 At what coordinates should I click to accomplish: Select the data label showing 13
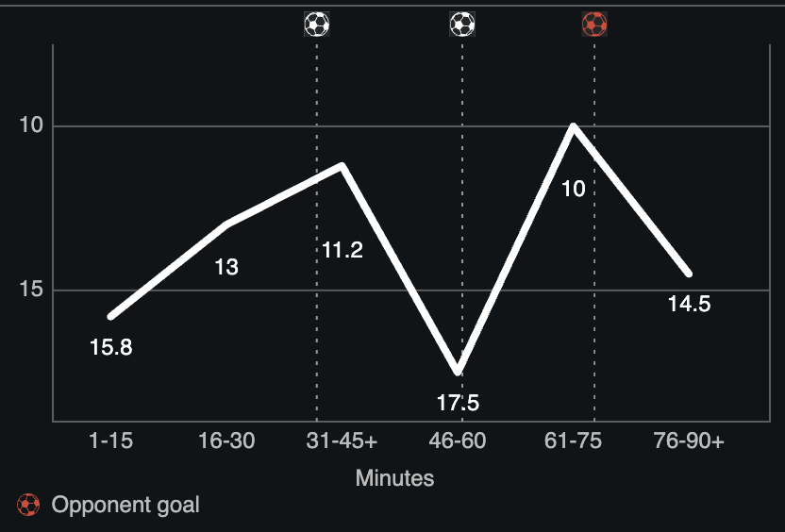coord(226,267)
